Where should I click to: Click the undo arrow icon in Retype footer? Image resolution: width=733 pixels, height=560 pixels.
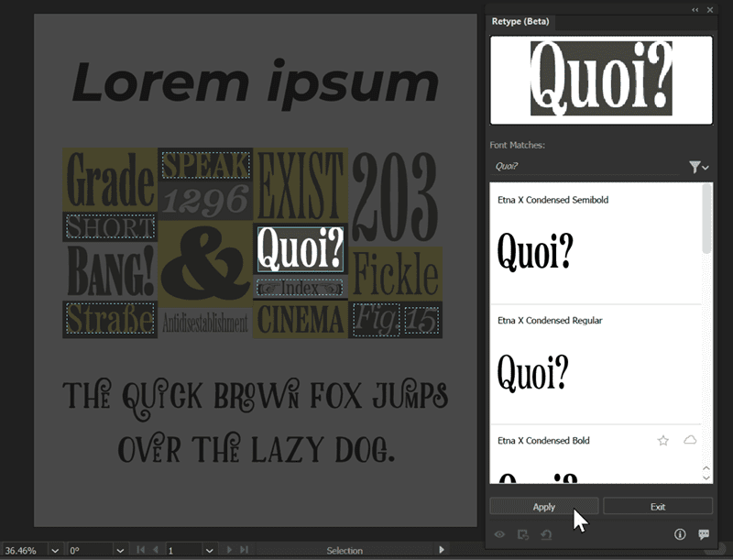546,534
